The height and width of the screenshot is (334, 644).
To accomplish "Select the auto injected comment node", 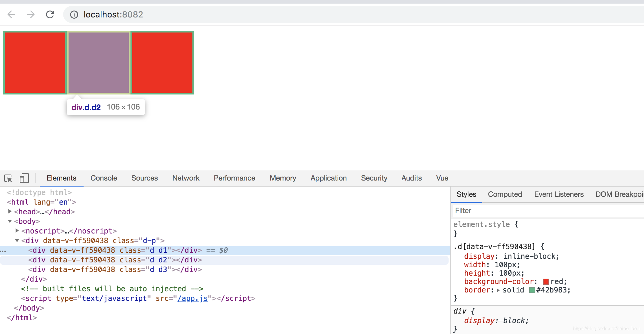I will [112, 289].
